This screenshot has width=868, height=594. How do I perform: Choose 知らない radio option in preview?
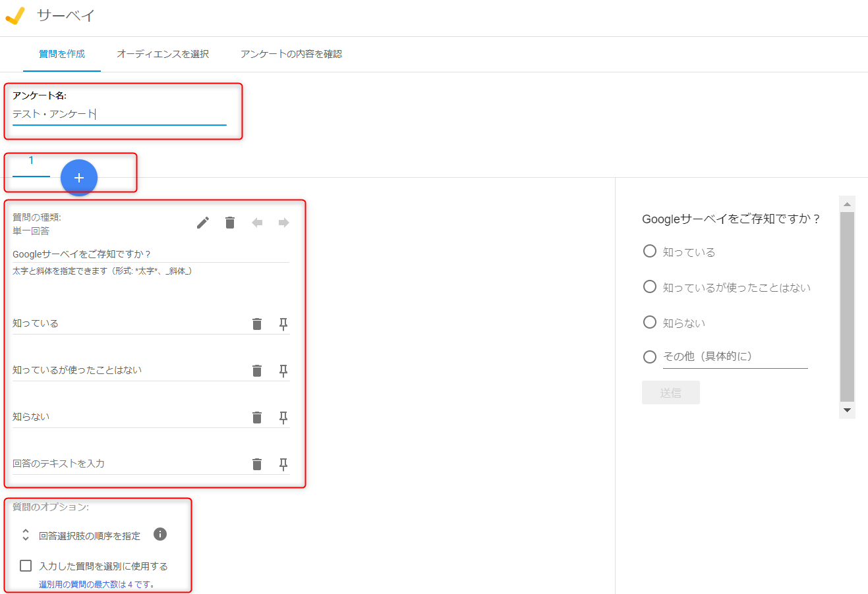tap(650, 322)
